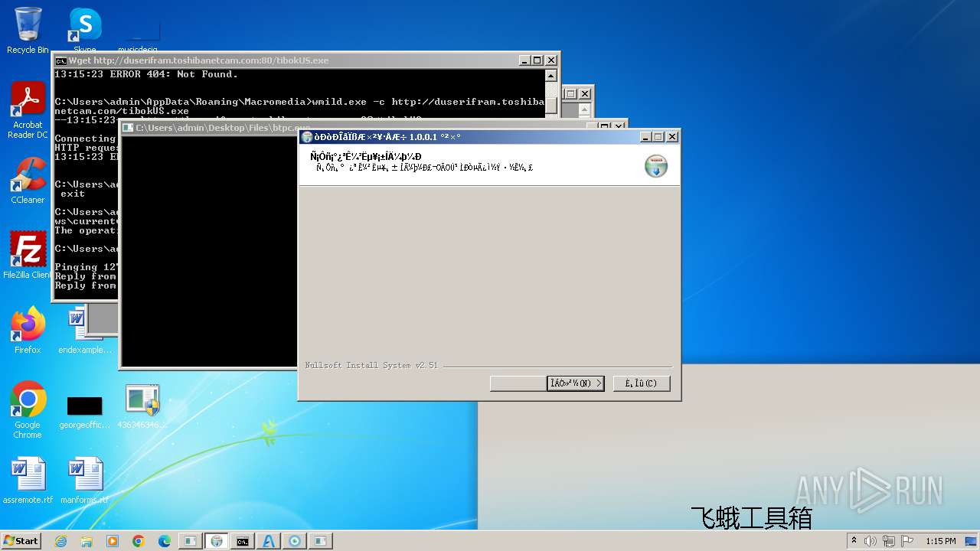Open Chrome from the taskbar
This screenshot has width=980, height=551.
139,541
